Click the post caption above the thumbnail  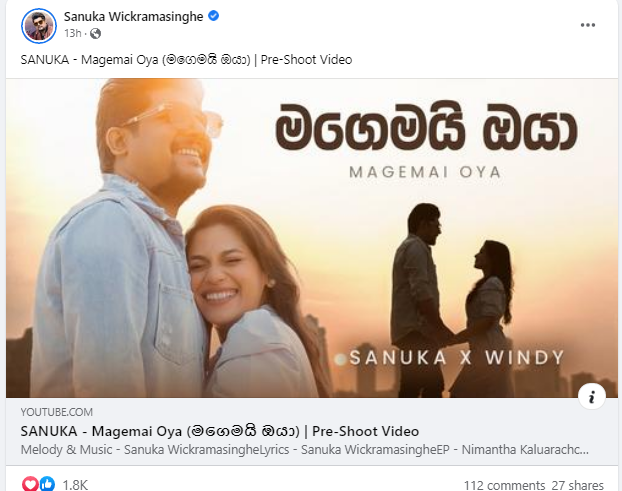pyautogui.click(x=186, y=60)
